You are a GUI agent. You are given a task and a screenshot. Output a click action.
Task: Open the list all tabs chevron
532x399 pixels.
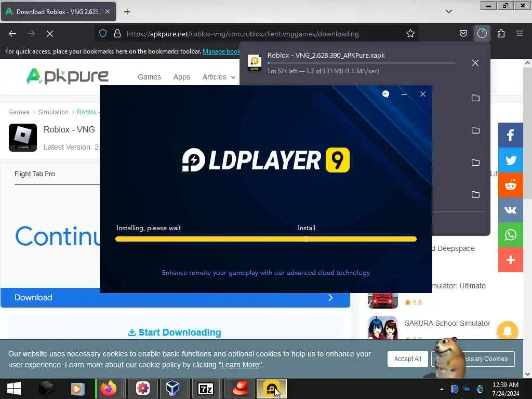pyautogui.click(x=448, y=11)
